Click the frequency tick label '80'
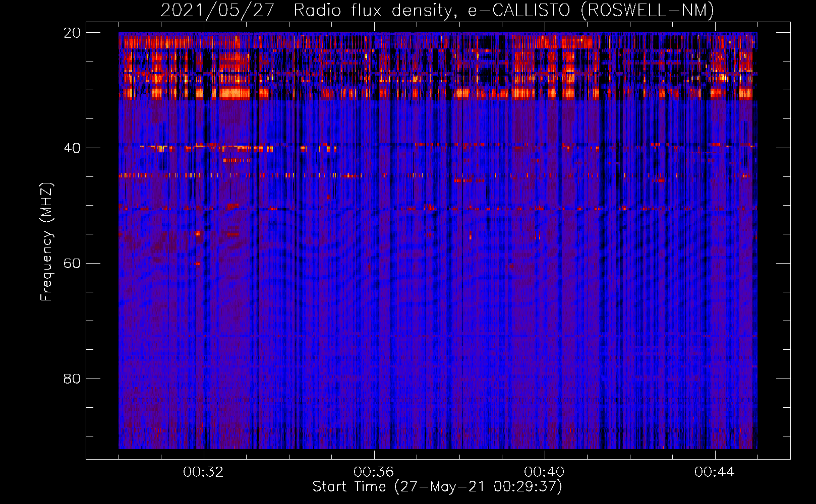816x504 pixels. 72,379
